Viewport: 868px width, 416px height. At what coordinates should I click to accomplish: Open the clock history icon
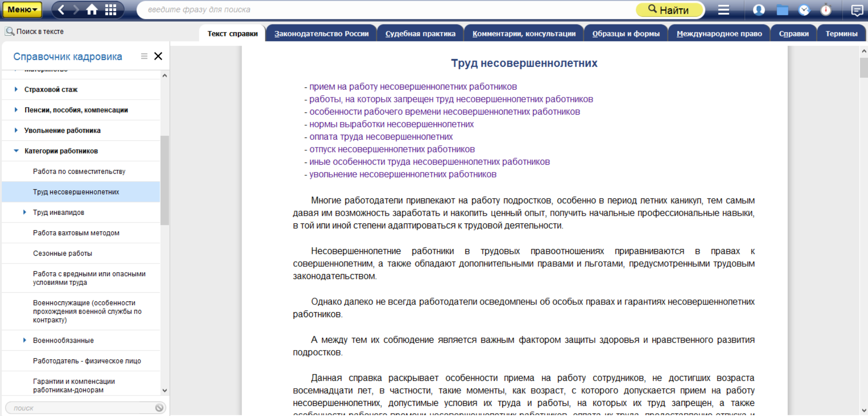coord(804,10)
